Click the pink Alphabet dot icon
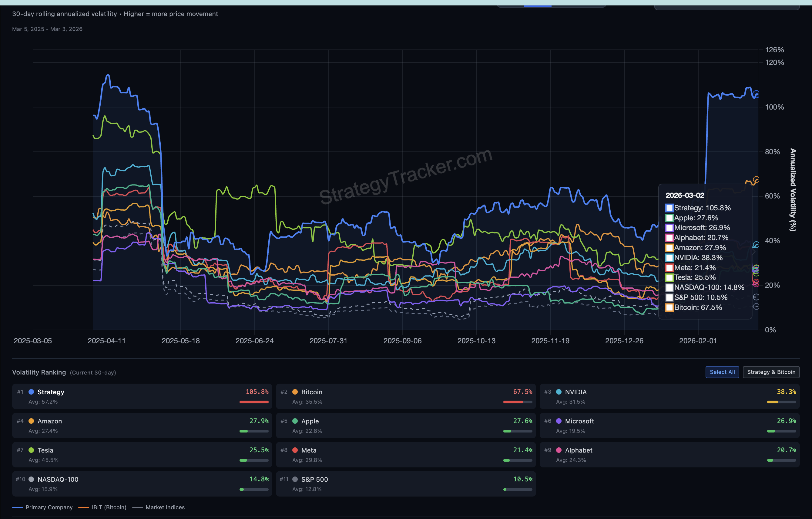This screenshot has height=519, width=812. point(559,450)
